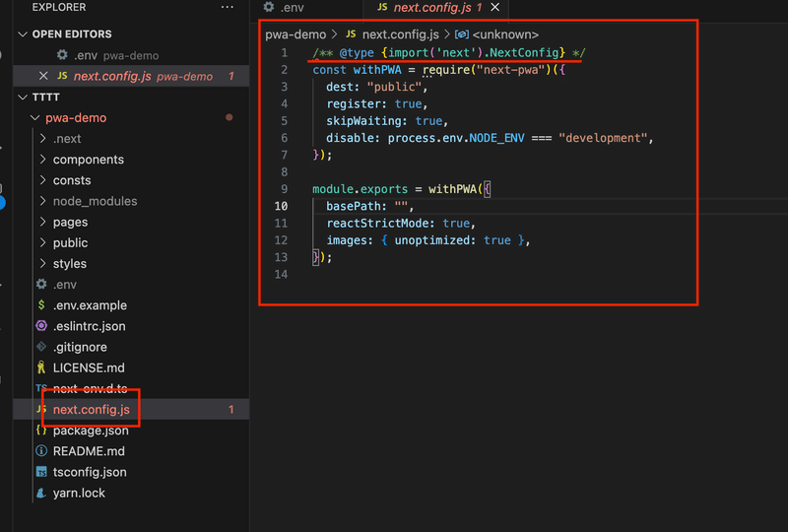The height and width of the screenshot is (532, 788).
Task: Click the license icon beside LICENSE.md
Action: pos(41,367)
